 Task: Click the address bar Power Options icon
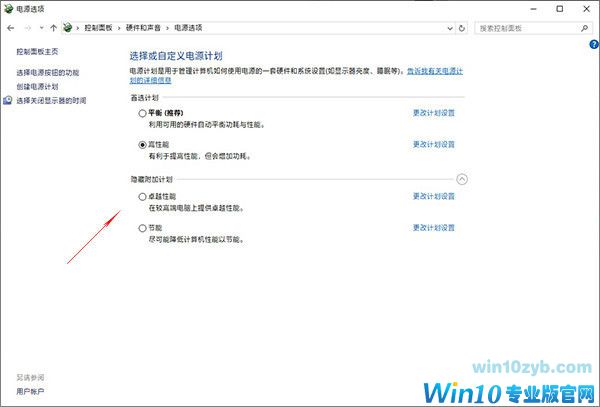pyautogui.click(x=68, y=28)
